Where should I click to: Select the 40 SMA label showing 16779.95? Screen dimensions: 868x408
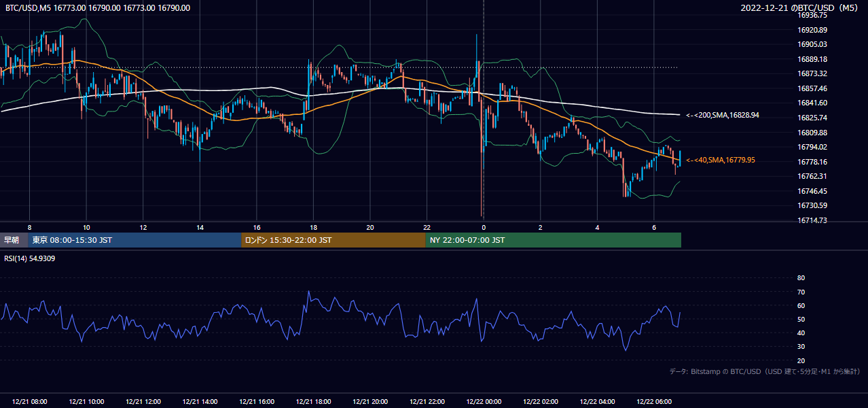click(721, 160)
